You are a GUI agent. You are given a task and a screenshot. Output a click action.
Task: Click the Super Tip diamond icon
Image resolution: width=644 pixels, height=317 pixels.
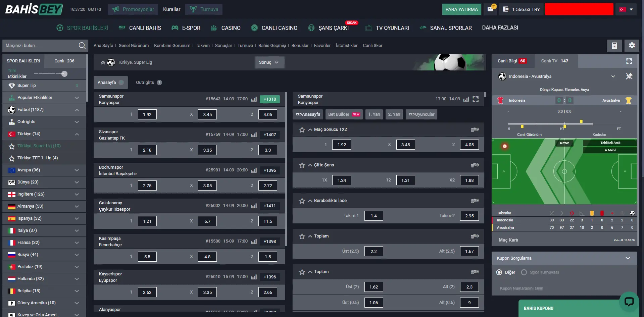point(12,86)
